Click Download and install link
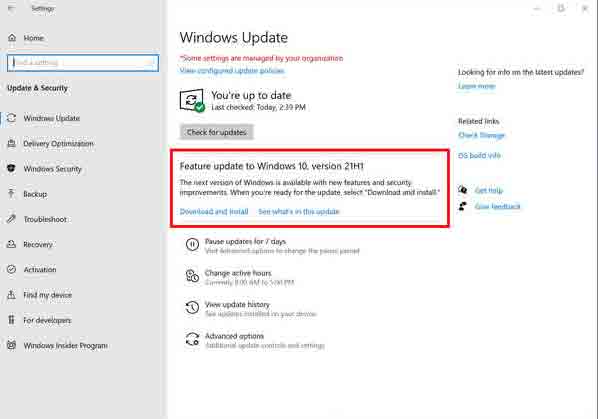The height and width of the screenshot is (419, 598). coord(214,212)
